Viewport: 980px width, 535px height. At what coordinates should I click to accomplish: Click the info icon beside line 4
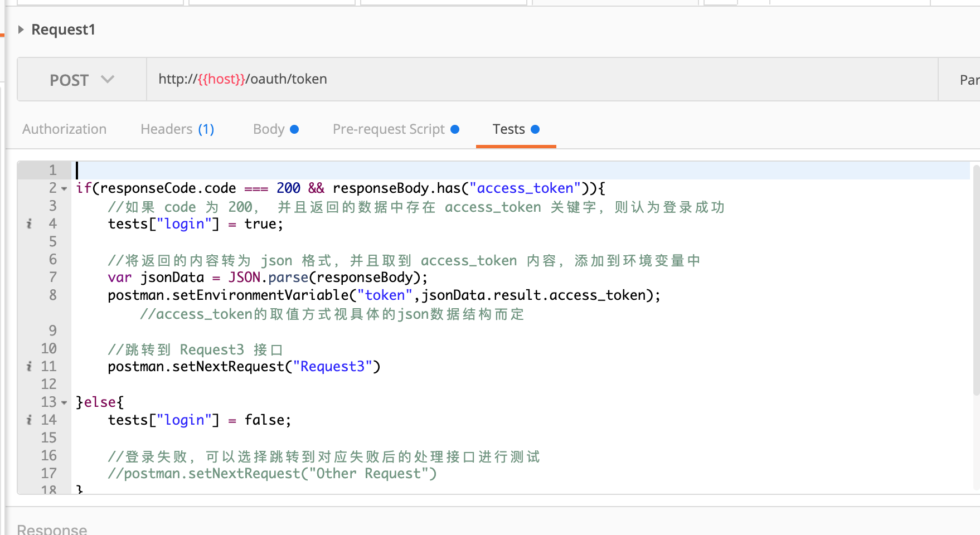(29, 223)
